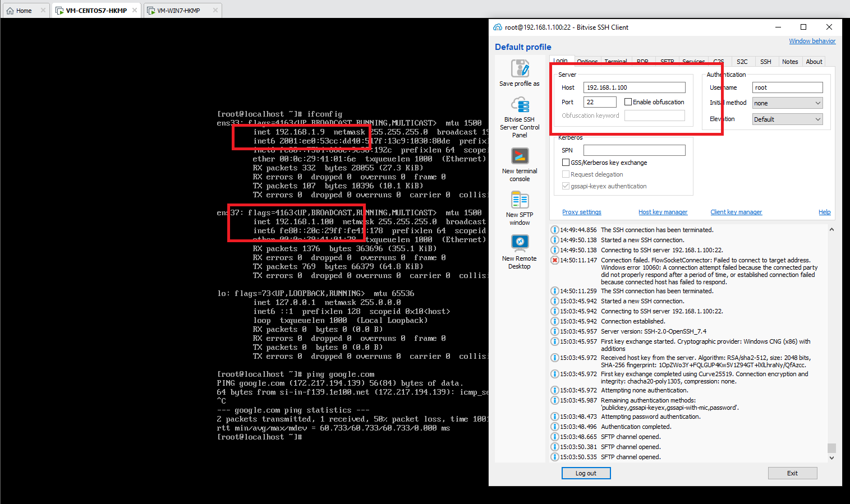850x504 pixels.
Task: Click the Home tab house icon
Action: (x=9, y=10)
